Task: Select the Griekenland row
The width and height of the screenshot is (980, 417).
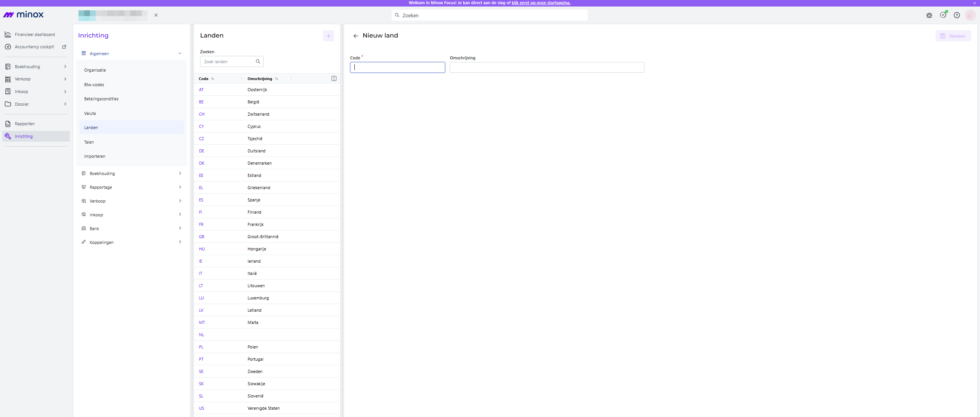Action: point(267,188)
